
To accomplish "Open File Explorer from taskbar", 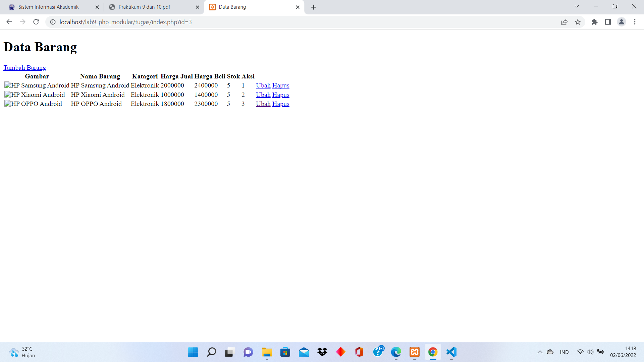I will [267, 352].
